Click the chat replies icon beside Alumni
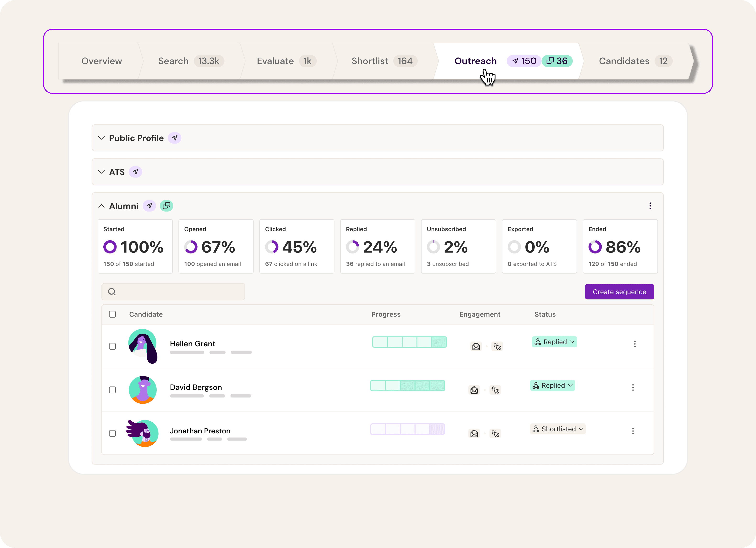 click(x=166, y=206)
